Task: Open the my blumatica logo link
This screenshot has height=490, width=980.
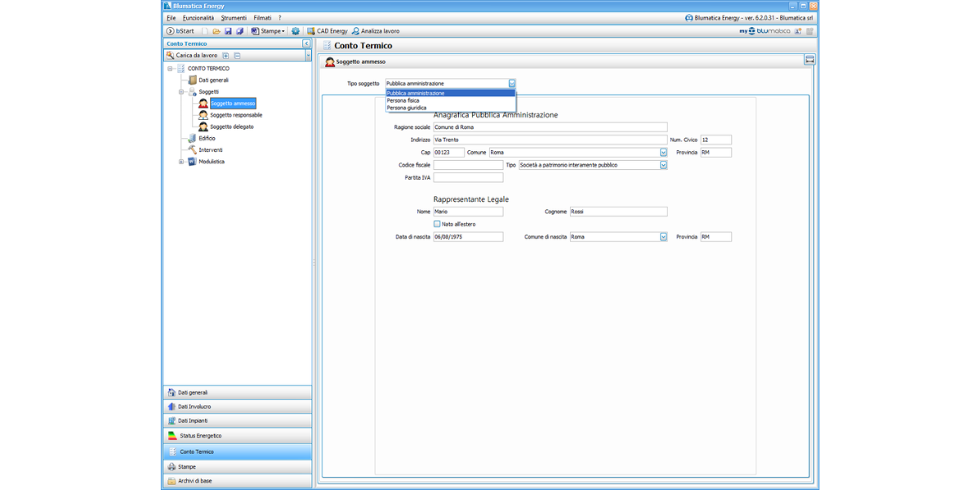Action: [x=764, y=31]
